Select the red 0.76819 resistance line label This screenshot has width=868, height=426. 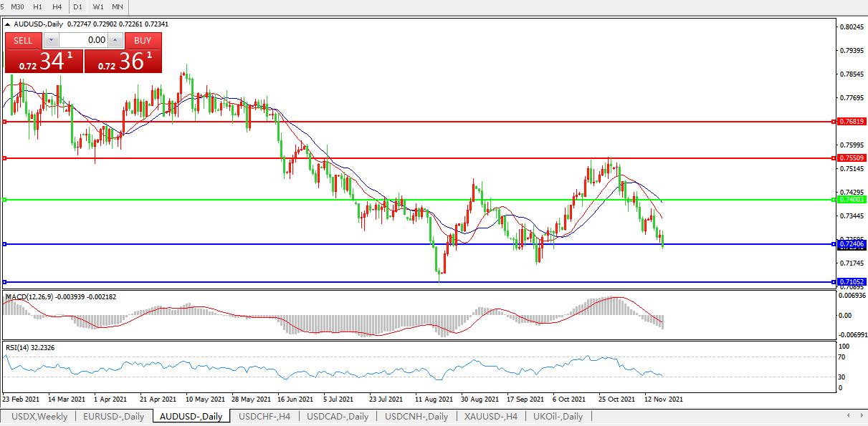click(x=852, y=122)
